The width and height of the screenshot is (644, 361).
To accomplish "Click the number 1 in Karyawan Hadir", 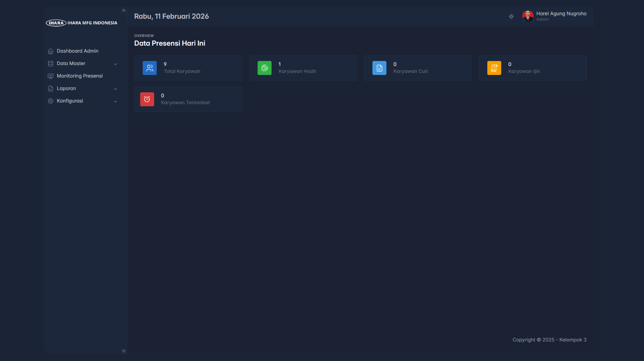I will pos(280,64).
